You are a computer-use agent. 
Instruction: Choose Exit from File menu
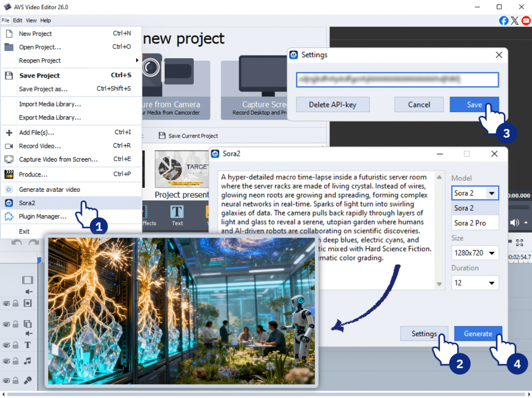pos(71,231)
